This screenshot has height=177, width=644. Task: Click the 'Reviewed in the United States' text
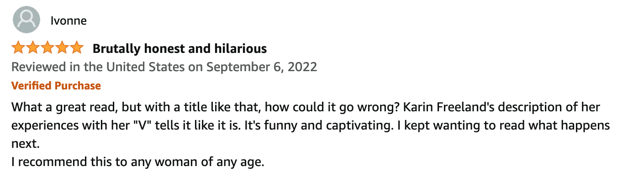coord(98,67)
